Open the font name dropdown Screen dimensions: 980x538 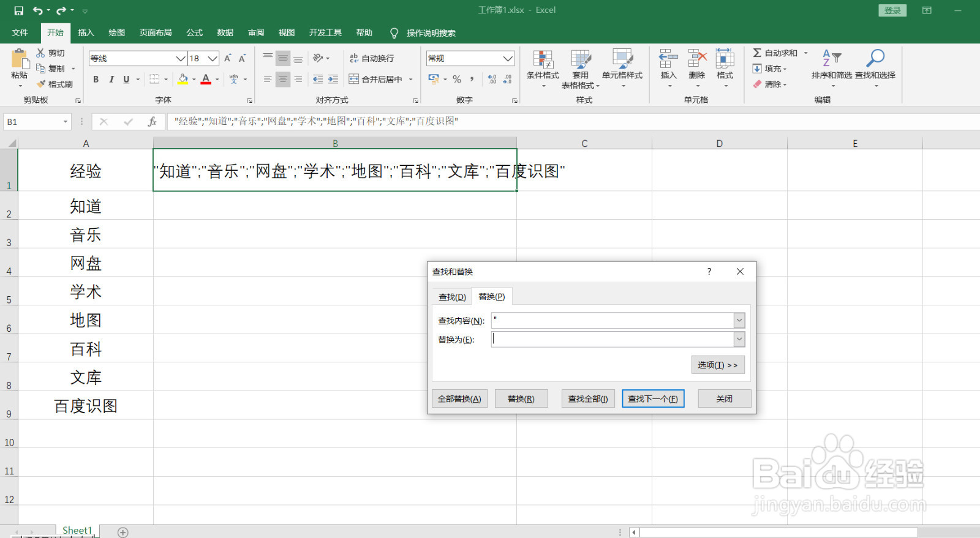point(181,59)
